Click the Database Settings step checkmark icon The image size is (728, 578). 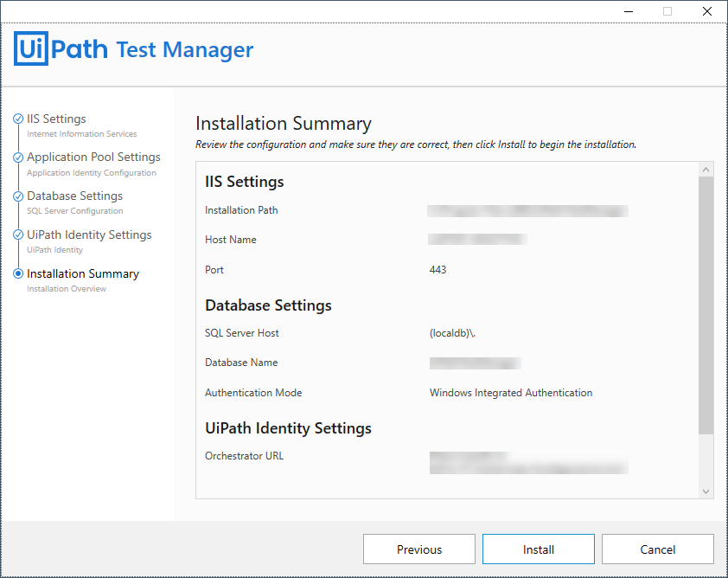click(x=18, y=196)
